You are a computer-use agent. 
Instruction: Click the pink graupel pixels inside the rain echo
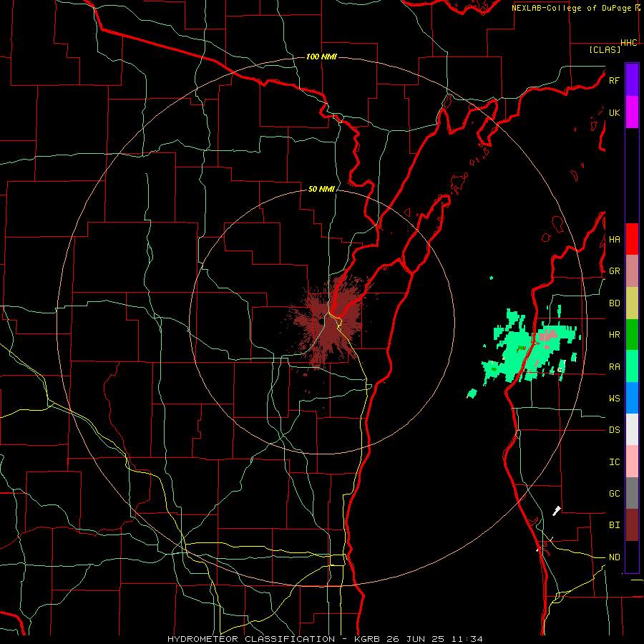[x=547, y=336]
